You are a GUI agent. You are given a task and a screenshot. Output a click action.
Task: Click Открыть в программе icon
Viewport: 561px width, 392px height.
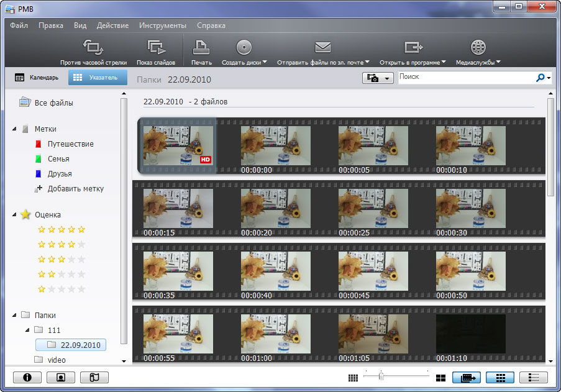pos(413,47)
